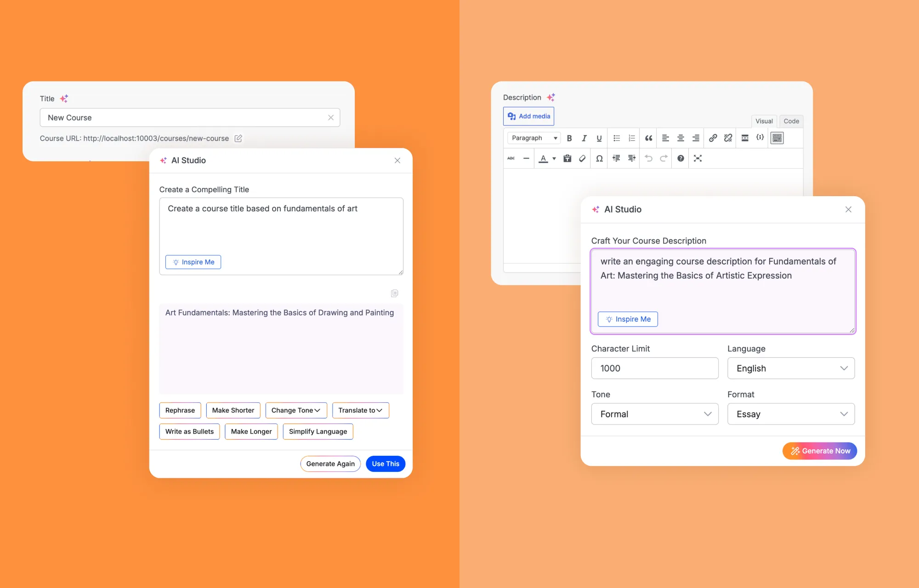This screenshot has width=919, height=588.
Task: Insert a special character with the omega icon
Action: click(599, 158)
